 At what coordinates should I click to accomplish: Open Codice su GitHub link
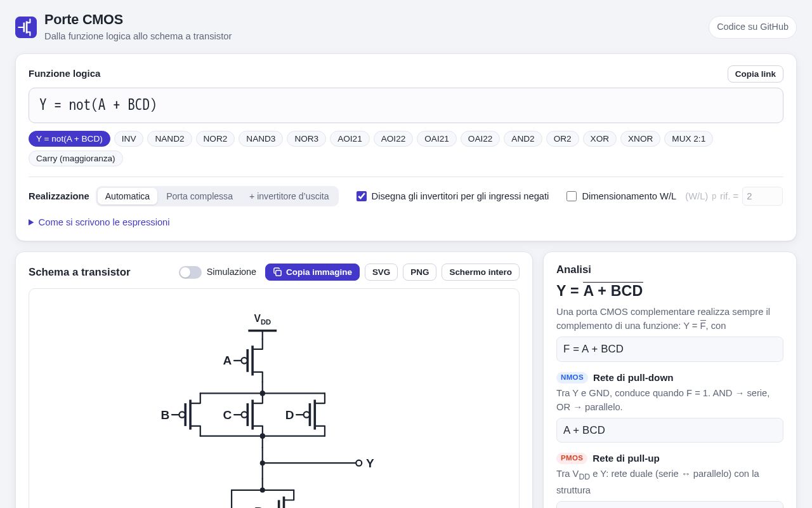752,27
